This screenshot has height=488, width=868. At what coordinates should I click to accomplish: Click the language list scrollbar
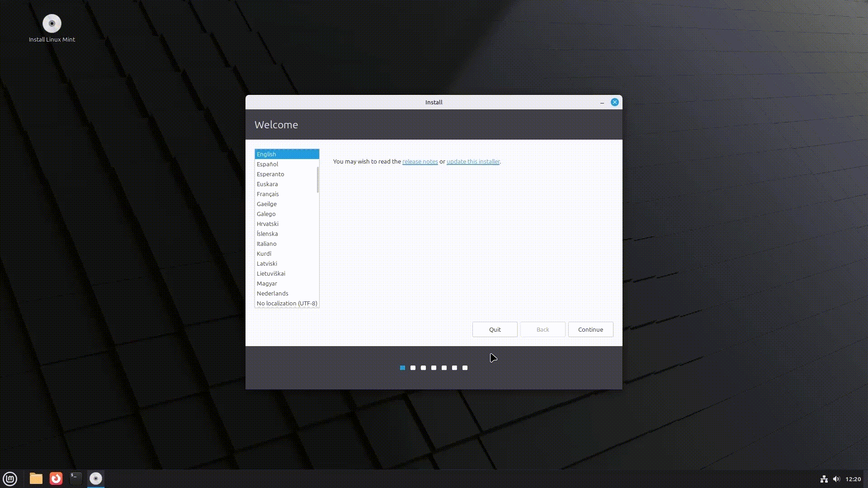point(318,180)
